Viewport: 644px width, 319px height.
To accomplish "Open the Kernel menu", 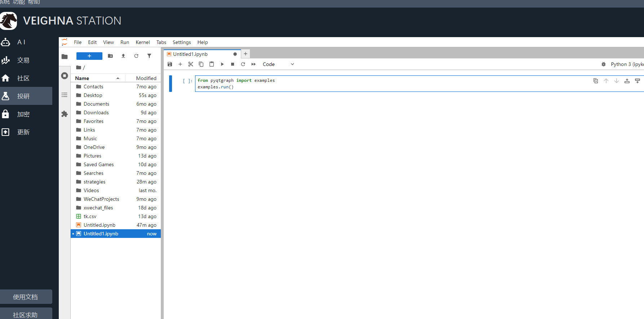I will click(142, 42).
